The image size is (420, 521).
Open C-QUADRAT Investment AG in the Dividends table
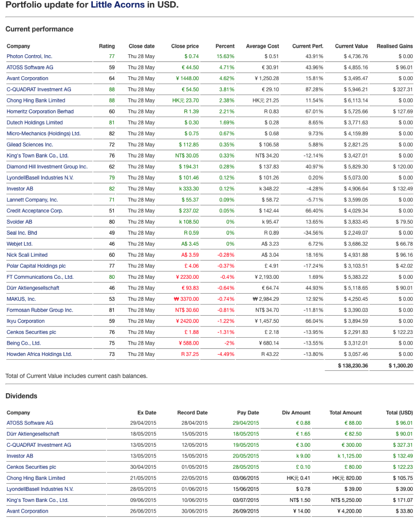[39, 445]
